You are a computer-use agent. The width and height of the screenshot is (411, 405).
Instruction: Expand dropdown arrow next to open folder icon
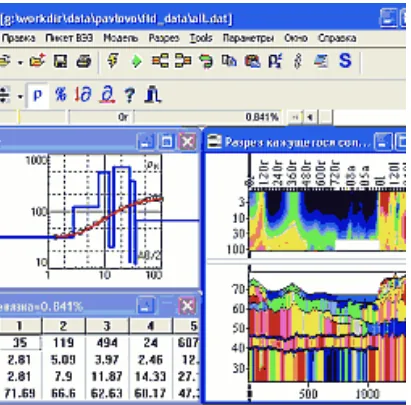[20, 62]
